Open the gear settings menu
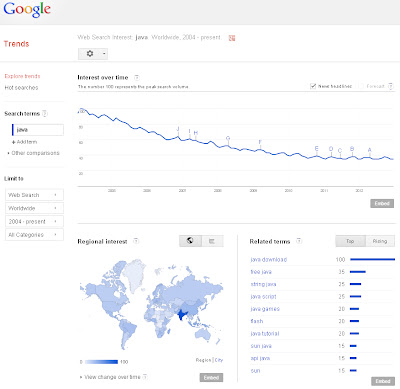The image size is (400, 389). point(93,54)
